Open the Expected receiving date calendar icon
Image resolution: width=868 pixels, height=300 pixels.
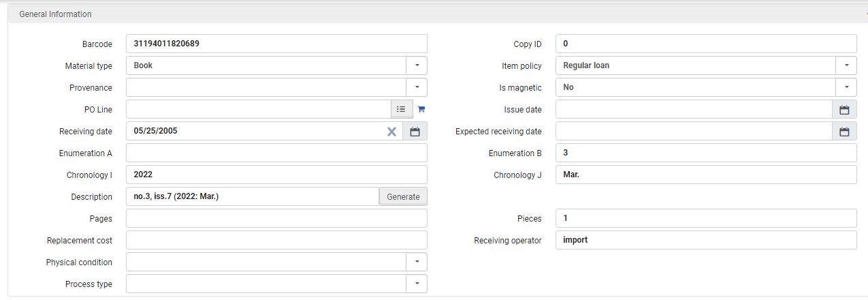pos(844,132)
